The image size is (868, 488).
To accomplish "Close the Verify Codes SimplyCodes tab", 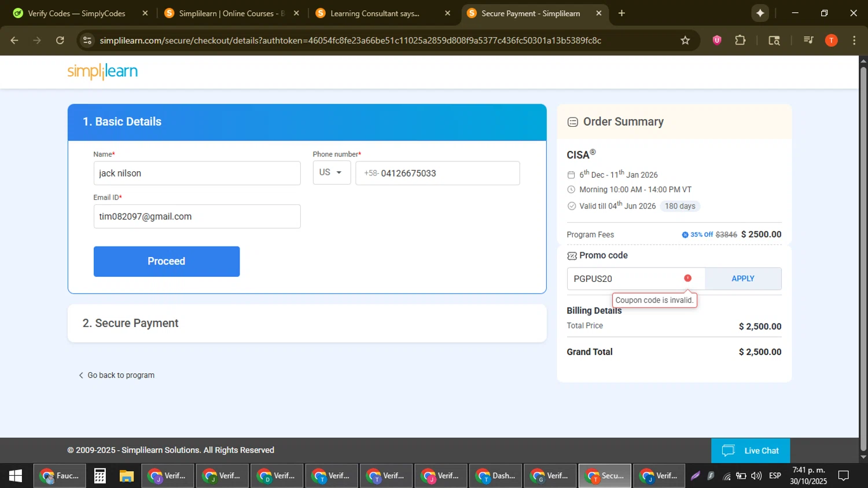I will click(145, 13).
